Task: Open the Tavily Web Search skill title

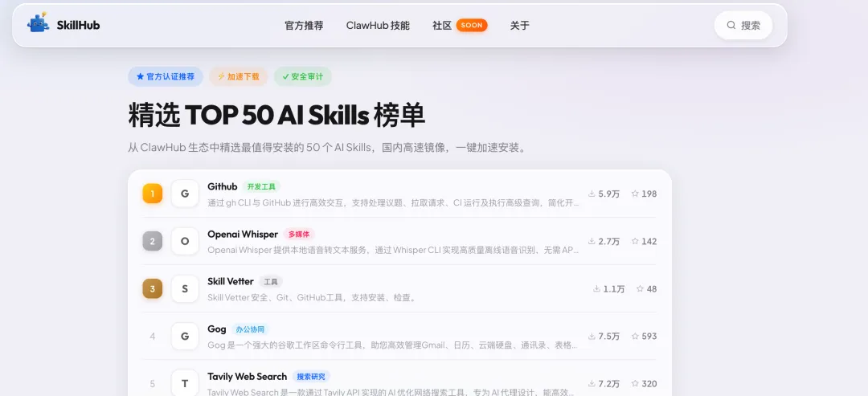Action: [x=247, y=377]
